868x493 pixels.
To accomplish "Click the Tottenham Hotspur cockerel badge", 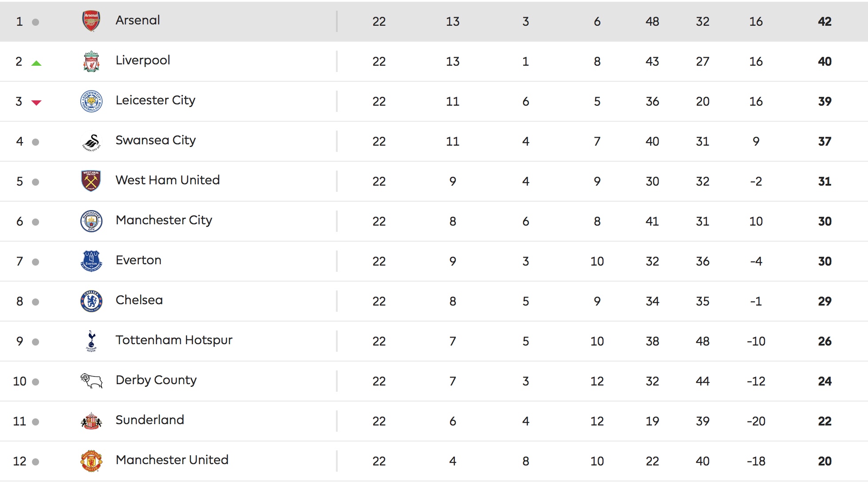I will 91,341.
